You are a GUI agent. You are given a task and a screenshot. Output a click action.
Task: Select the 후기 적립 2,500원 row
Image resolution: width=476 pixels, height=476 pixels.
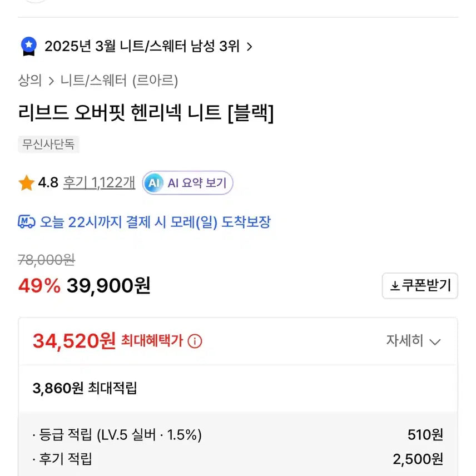[238, 459]
